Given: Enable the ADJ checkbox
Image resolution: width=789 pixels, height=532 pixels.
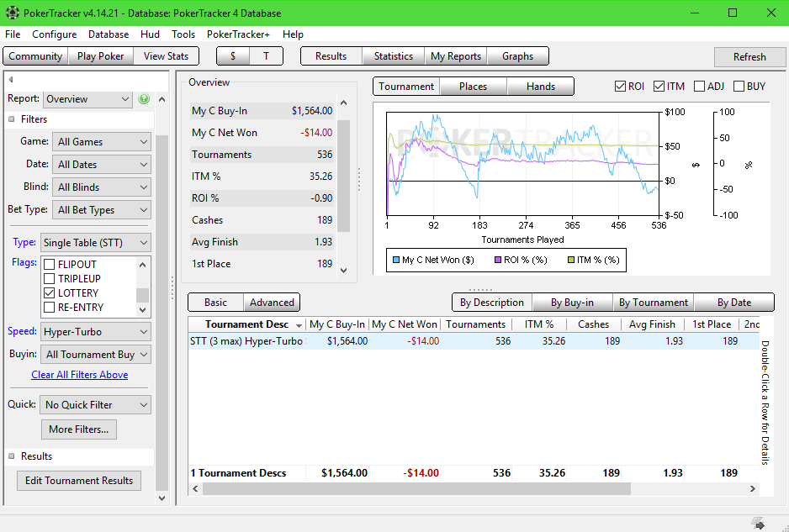Looking at the screenshot, I should point(700,86).
